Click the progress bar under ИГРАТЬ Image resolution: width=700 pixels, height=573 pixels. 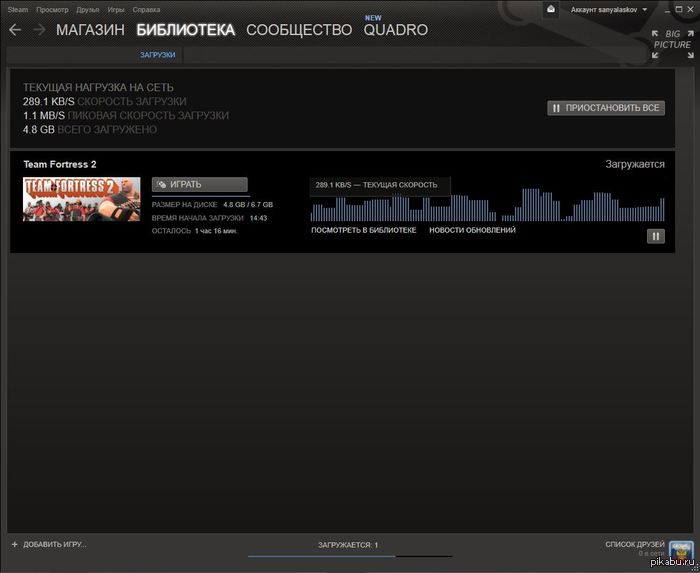[201, 196]
